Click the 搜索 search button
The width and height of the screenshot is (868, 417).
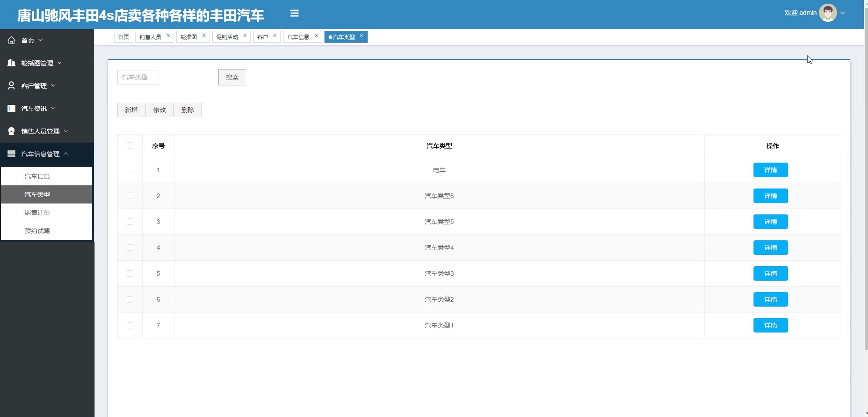click(232, 77)
